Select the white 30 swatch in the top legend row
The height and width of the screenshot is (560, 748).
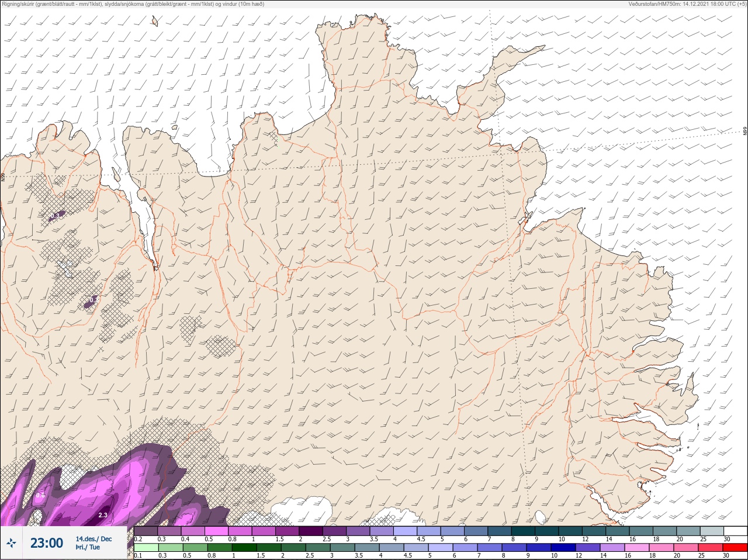tap(736, 531)
